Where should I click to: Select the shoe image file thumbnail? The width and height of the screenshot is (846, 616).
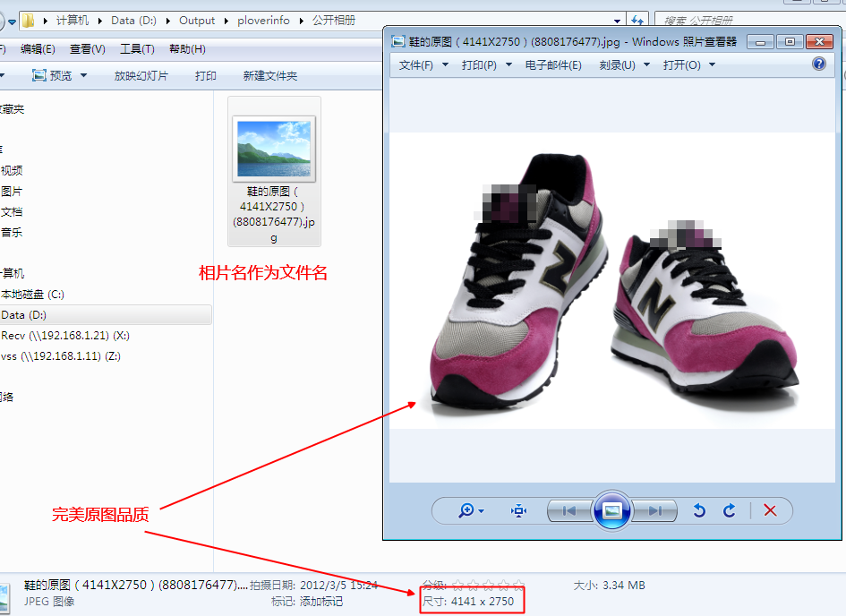coord(274,149)
